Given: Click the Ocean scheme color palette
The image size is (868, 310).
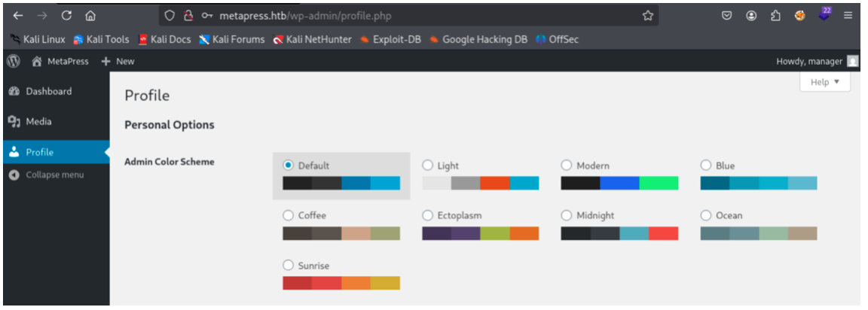Looking at the screenshot, I should 759,233.
